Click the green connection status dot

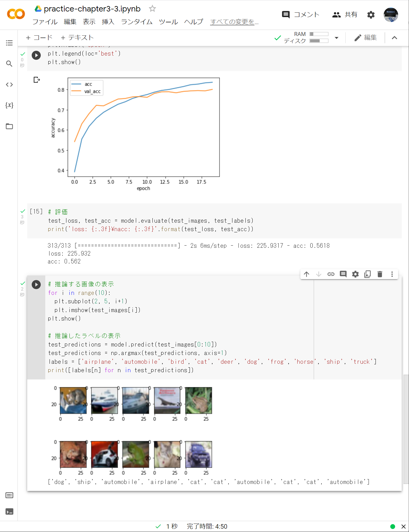(x=393, y=526)
